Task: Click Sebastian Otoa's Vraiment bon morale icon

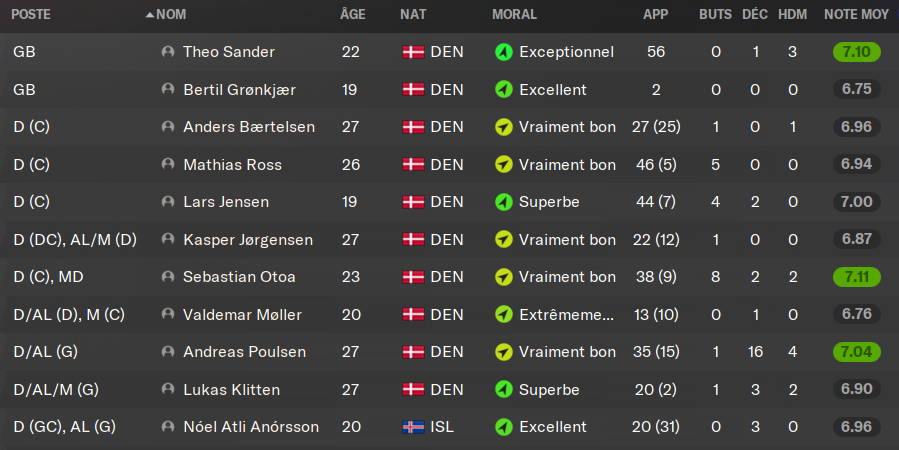Action: pyautogui.click(x=503, y=277)
